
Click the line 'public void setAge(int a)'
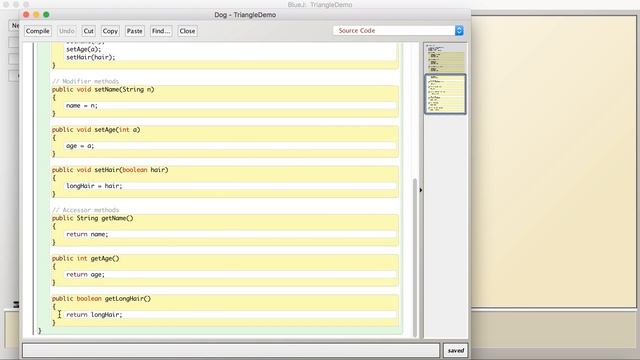(x=96, y=129)
